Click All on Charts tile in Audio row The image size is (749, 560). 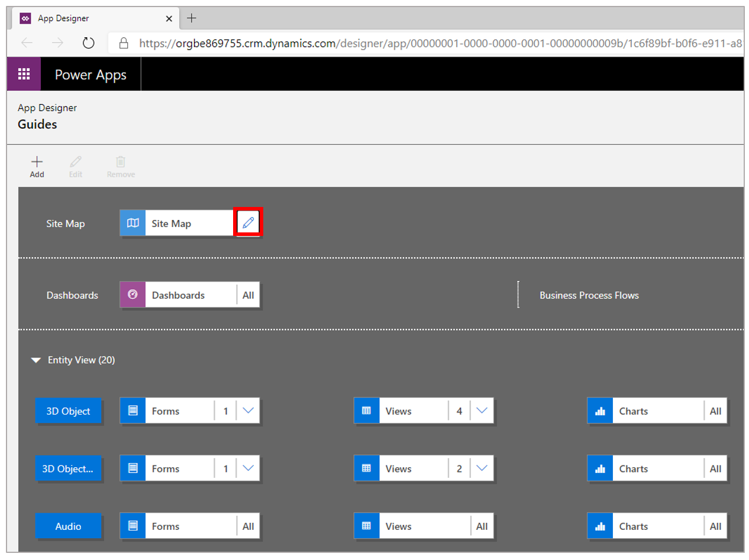click(715, 526)
